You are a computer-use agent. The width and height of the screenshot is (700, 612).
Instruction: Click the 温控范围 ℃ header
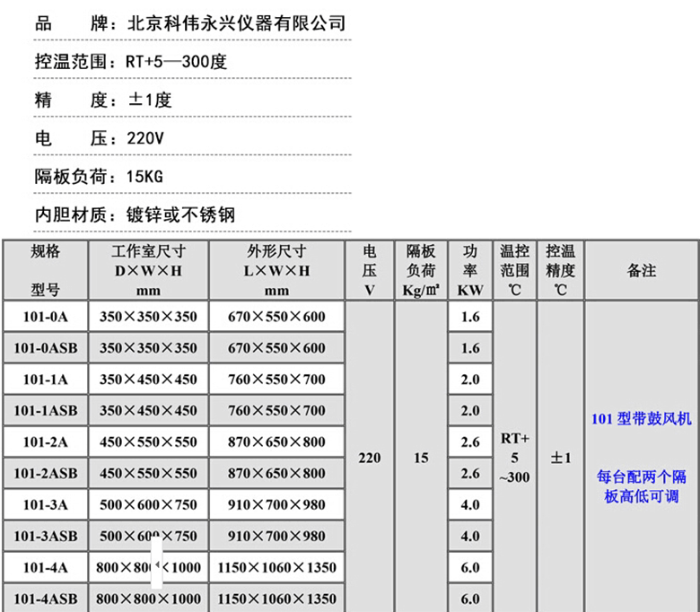[515, 270]
